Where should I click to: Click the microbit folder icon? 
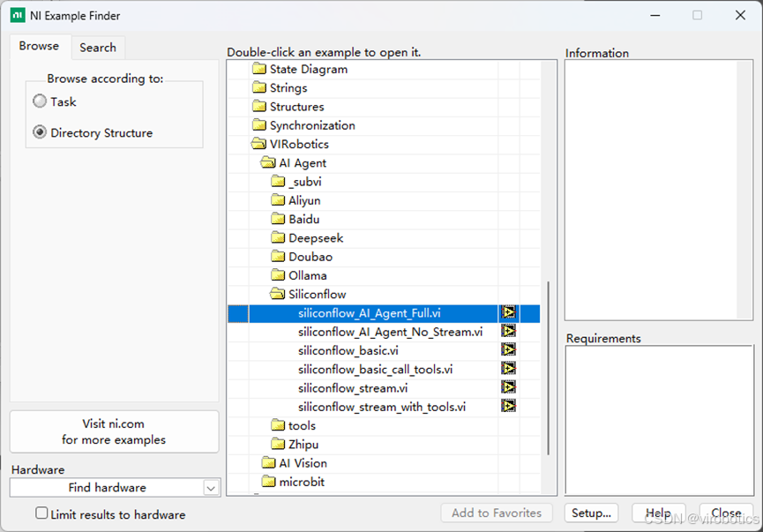pyautogui.click(x=269, y=482)
